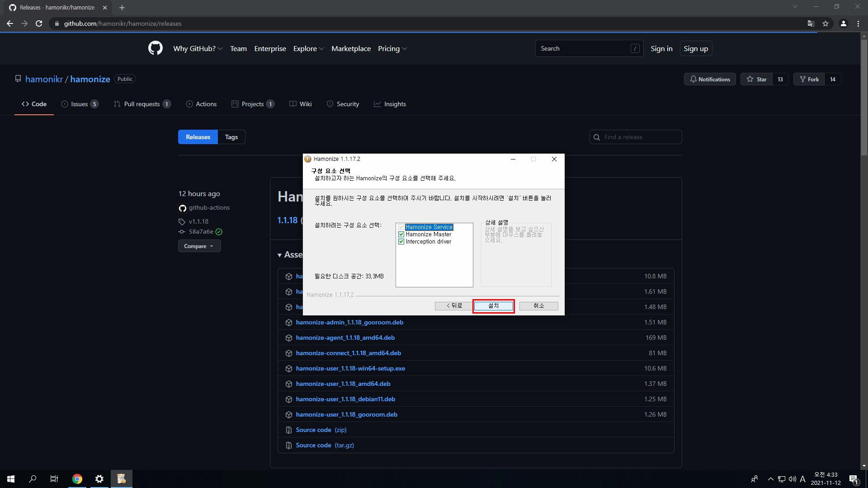This screenshot has height=488, width=868.
Task: Bookmark this page with the star icon
Action: click(x=826, y=23)
